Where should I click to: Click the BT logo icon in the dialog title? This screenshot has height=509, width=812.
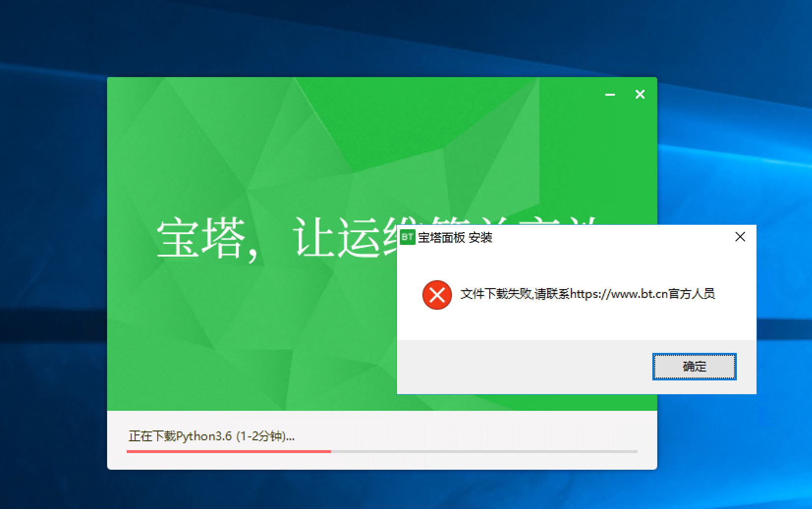(x=408, y=237)
